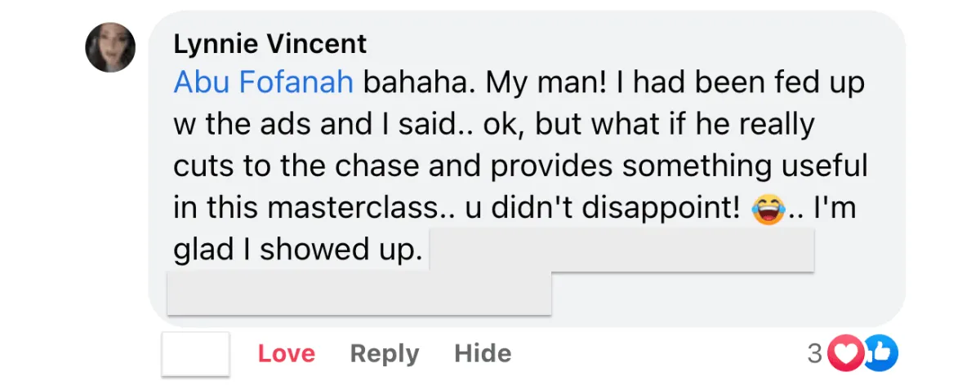Click the gray redacted block on bottom line
This screenshot has height=385, width=980.
pyautogui.click(x=359, y=293)
